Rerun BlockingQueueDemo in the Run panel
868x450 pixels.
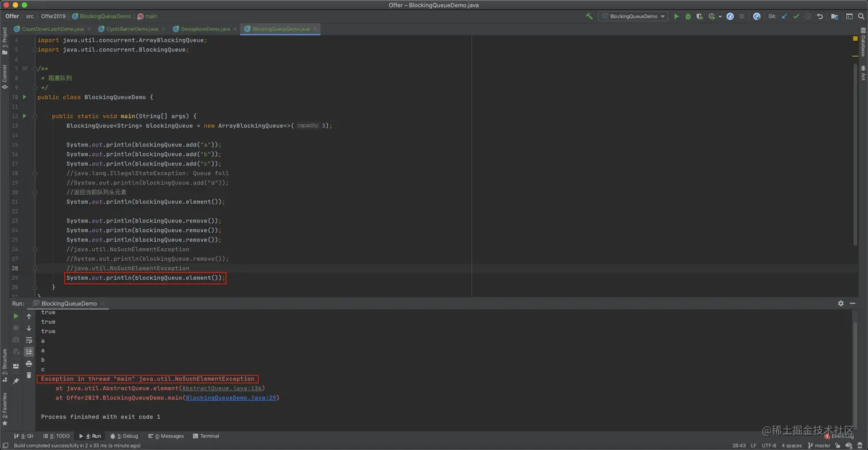click(x=15, y=316)
